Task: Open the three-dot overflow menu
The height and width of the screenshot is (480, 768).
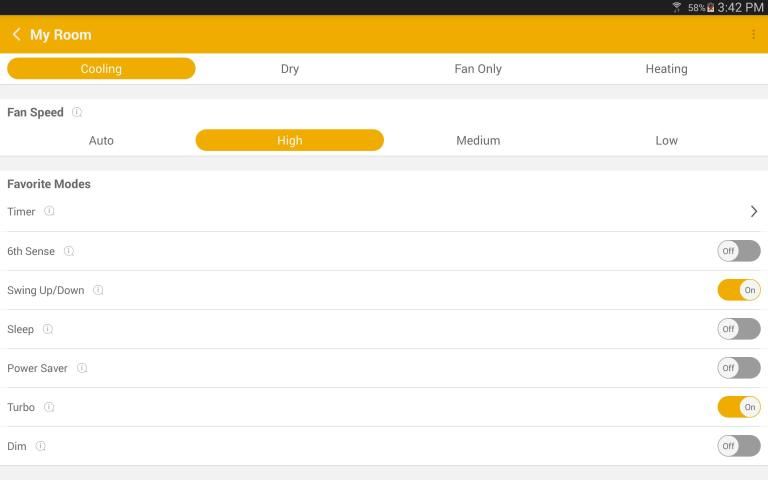Action: 753,35
